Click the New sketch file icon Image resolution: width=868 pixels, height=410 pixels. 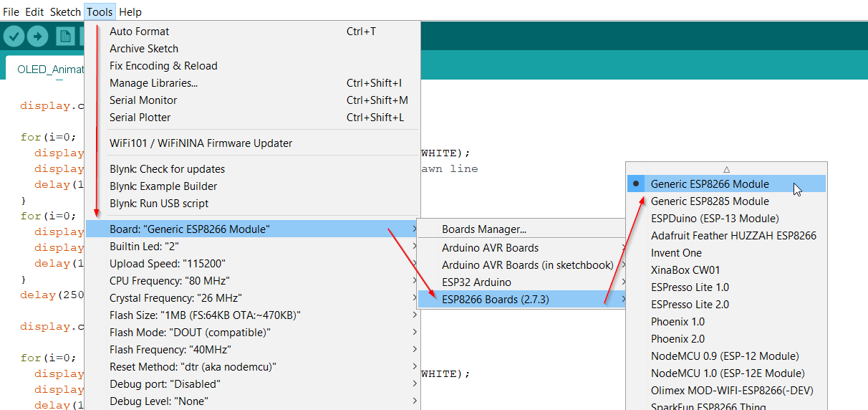65,36
